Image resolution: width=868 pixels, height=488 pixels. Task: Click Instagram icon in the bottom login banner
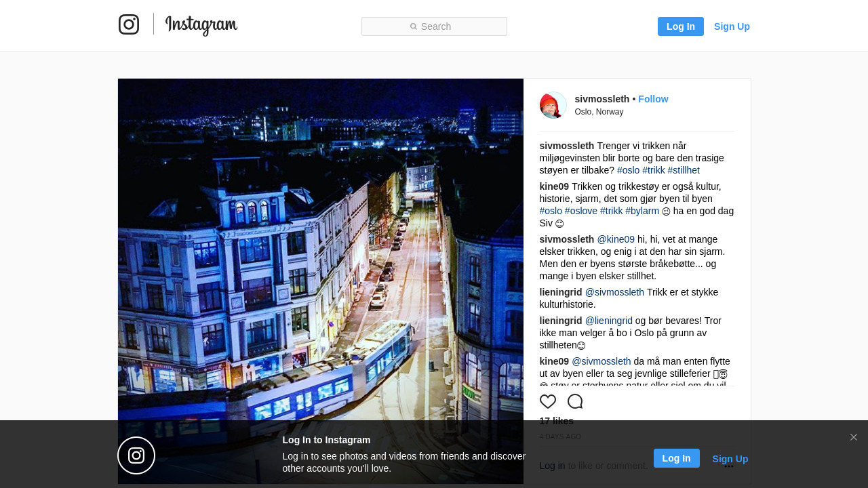tap(136, 455)
